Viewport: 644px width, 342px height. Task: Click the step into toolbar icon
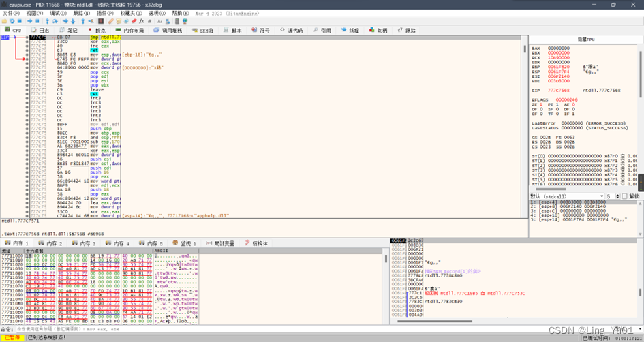(x=47, y=21)
